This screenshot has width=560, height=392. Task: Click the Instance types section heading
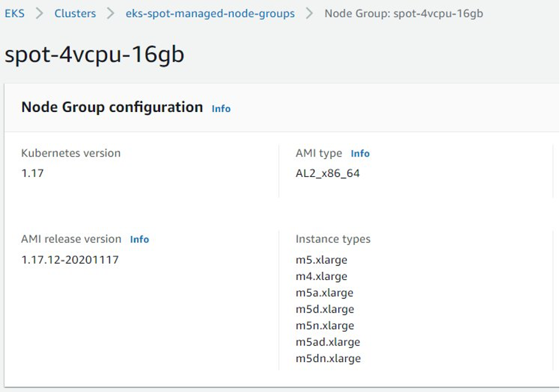tap(333, 239)
